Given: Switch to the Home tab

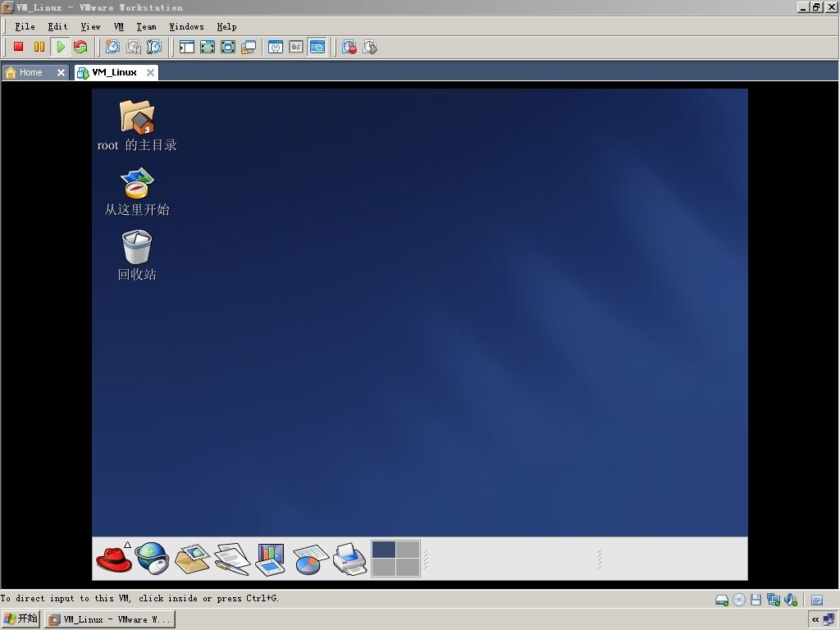Looking at the screenshot, I should (30, 72).
